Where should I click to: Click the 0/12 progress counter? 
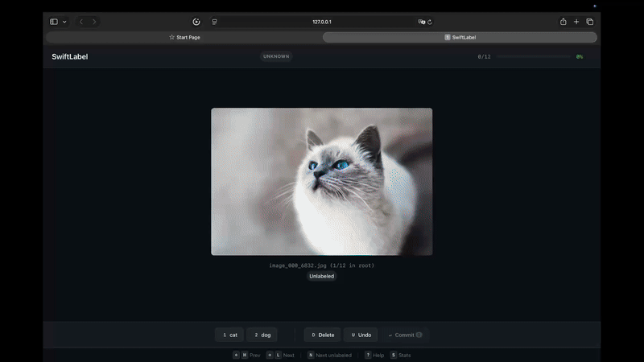484,56
